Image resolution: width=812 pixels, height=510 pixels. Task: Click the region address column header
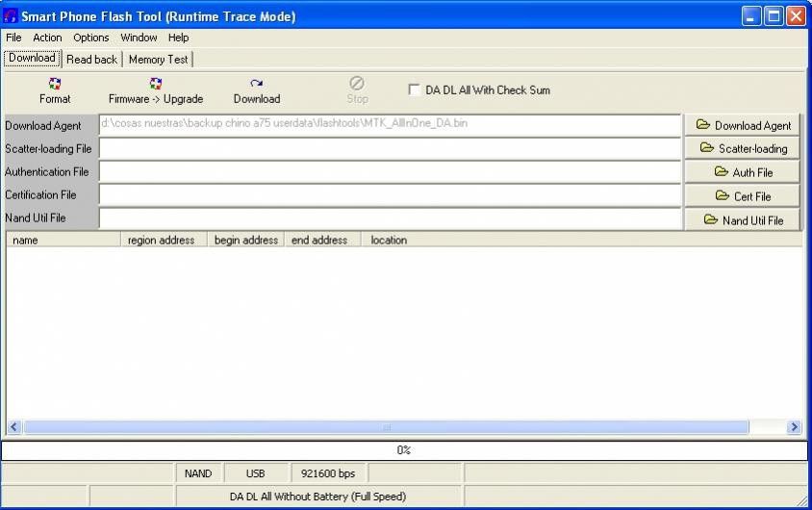(164, 240)
